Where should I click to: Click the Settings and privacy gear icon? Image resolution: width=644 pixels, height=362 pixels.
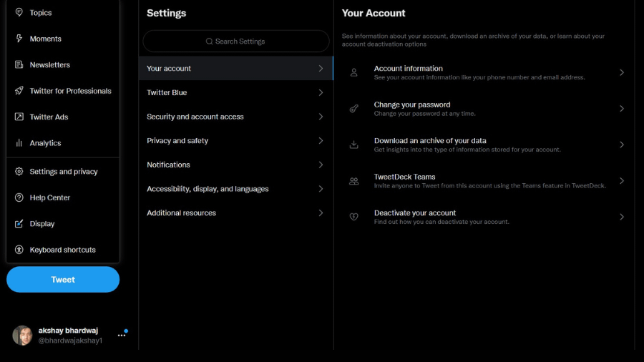coord(19,171)
